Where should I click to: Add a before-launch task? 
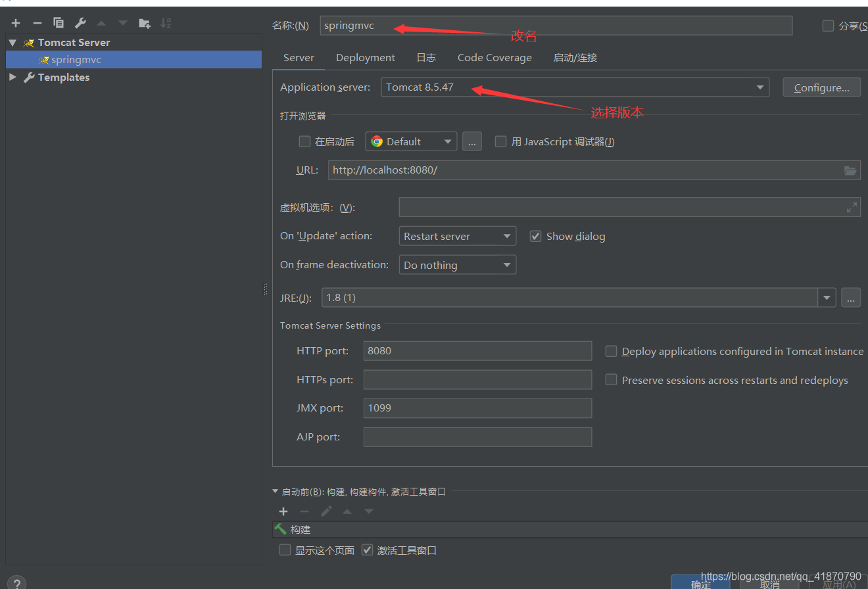pyautogui.click(x=283, y=511)
